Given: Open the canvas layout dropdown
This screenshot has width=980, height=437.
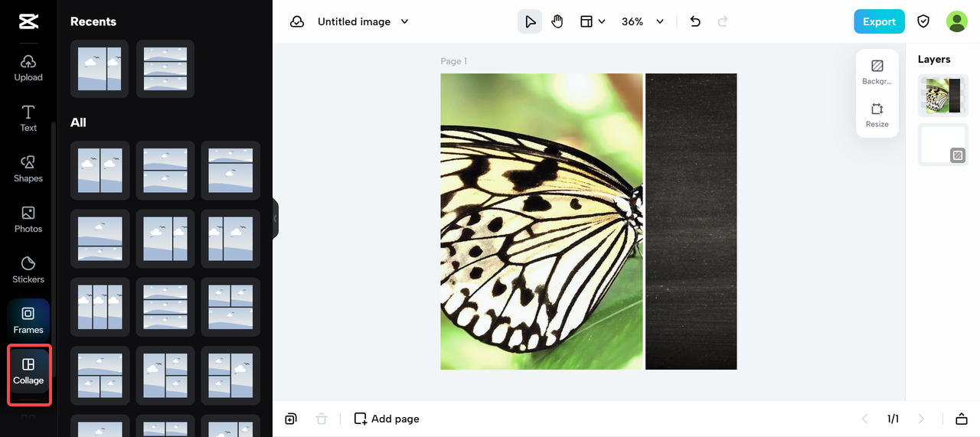Looking at the screenshot, I should (x=593, y=21).
